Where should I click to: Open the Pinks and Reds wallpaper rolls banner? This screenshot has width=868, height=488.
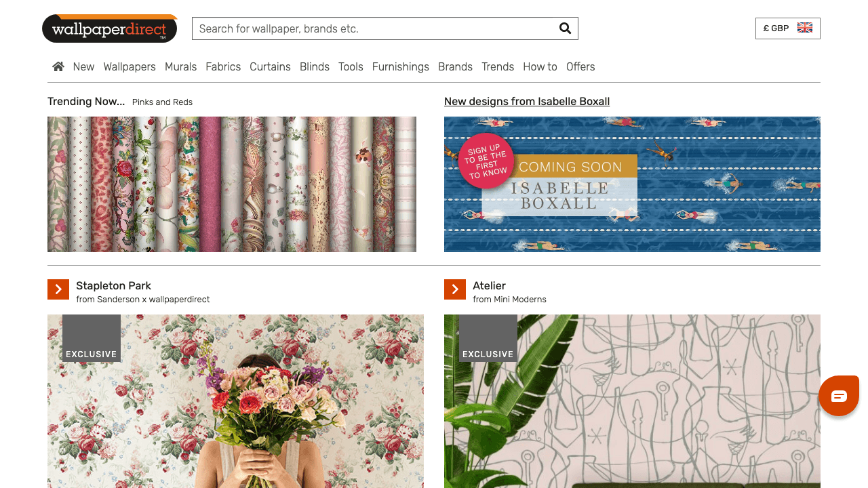[x=232, y=184]
